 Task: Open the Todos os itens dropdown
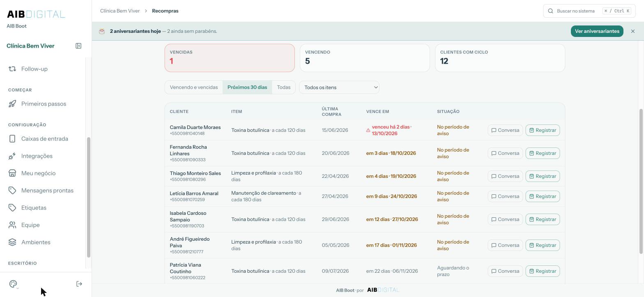pyautogui.click(x=339, y=87)
